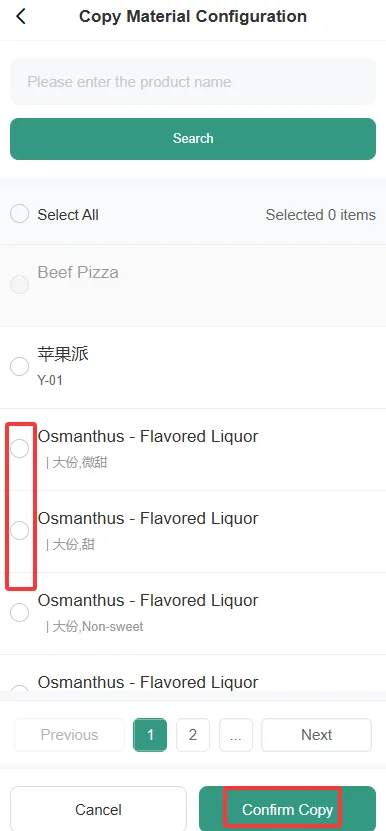Go to Next page
386x831 pixels.
click(317, 735)
